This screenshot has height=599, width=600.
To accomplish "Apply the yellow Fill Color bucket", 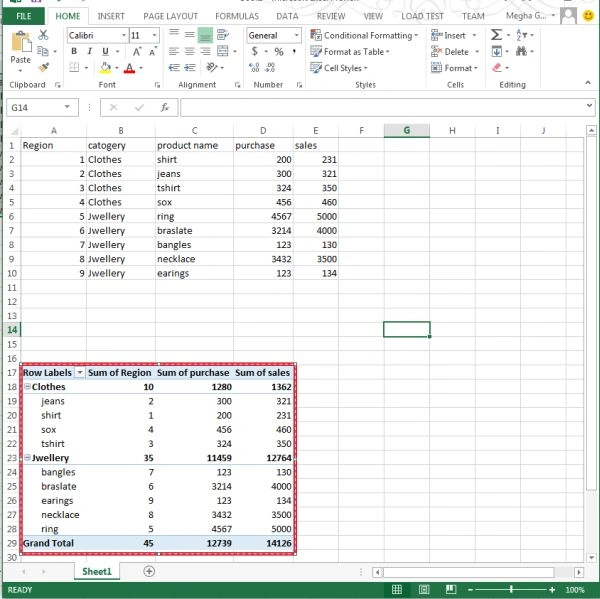I will pyautogui.click(x=105, y=68).
